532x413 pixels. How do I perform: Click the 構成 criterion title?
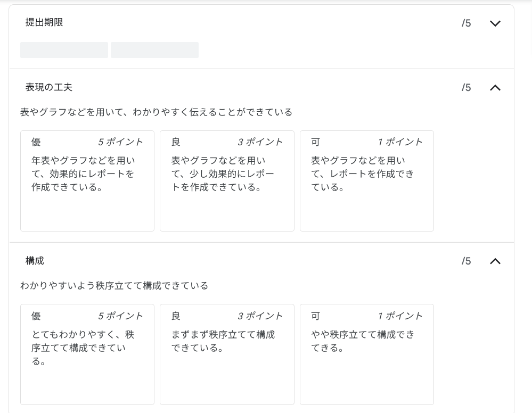(35, 261)
